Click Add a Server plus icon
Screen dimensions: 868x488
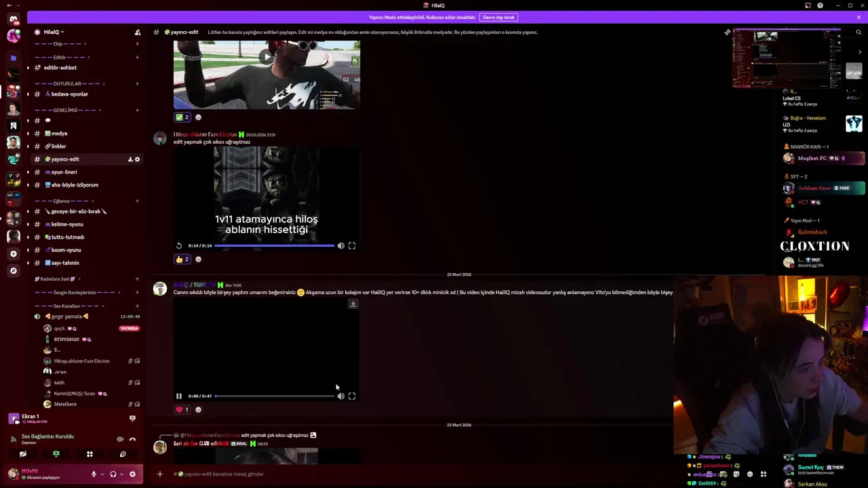[x=13, y=253]
